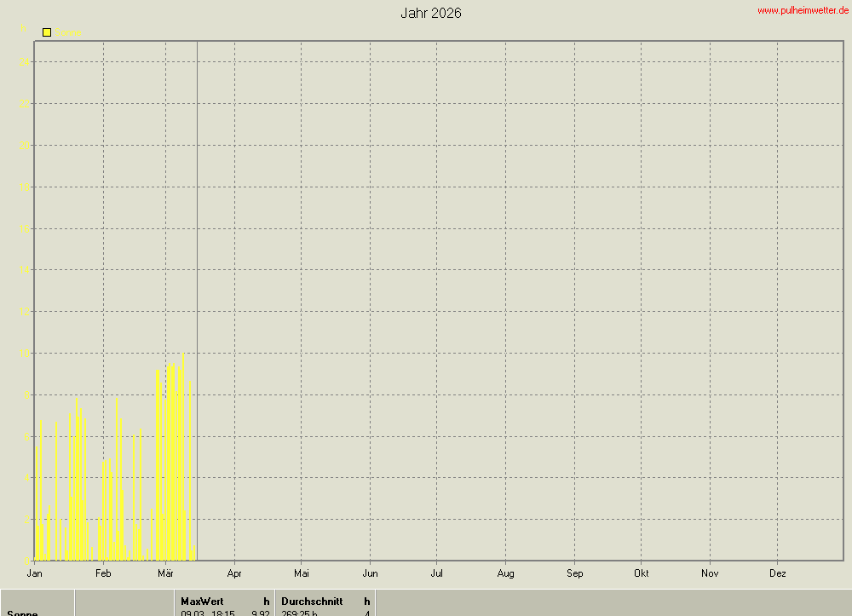Click the Mai month axis label
This screenshot has height=616, width=852.
[301, 573]
